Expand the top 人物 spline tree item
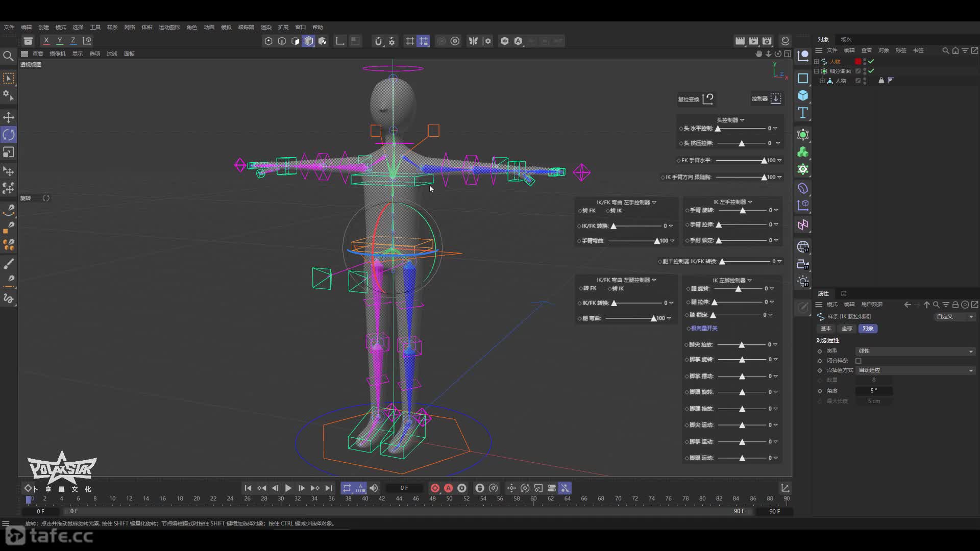The image size is (980, 551). pos(817,61)
